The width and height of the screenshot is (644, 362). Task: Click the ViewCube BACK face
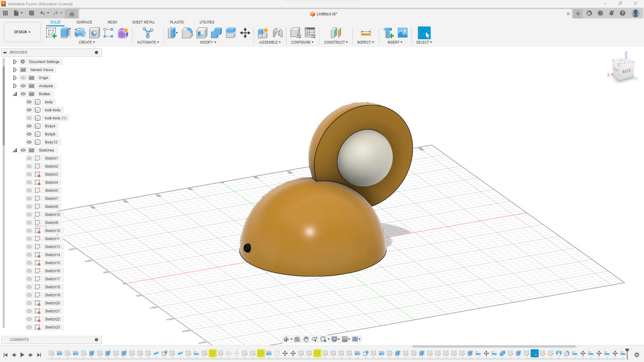point(626,71)
